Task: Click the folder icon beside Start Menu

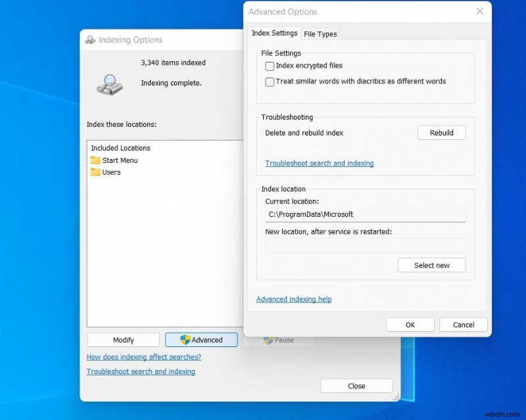Action: (94, 160)
